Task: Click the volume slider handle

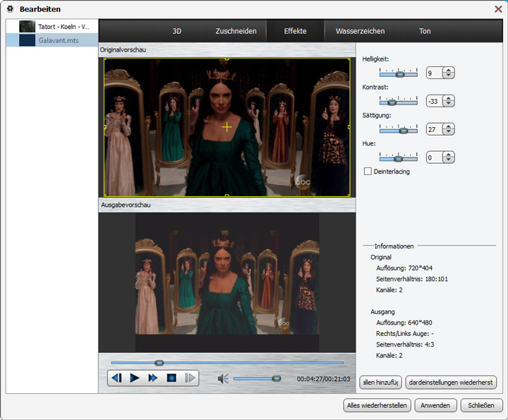Action: pos(277,378)
